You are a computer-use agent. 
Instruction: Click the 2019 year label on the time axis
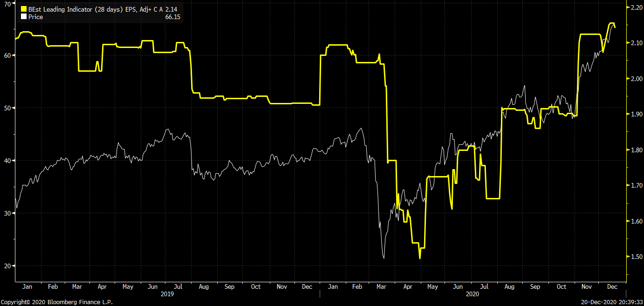(167, 294)
